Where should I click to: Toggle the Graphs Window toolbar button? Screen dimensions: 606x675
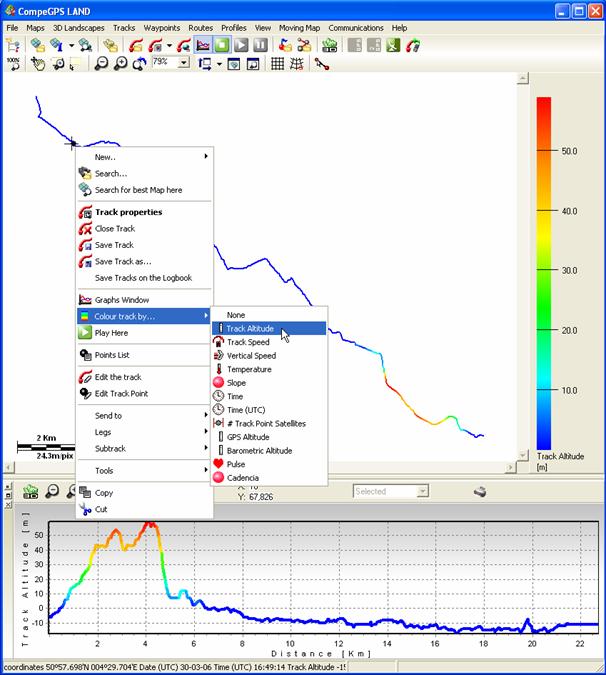203,45
